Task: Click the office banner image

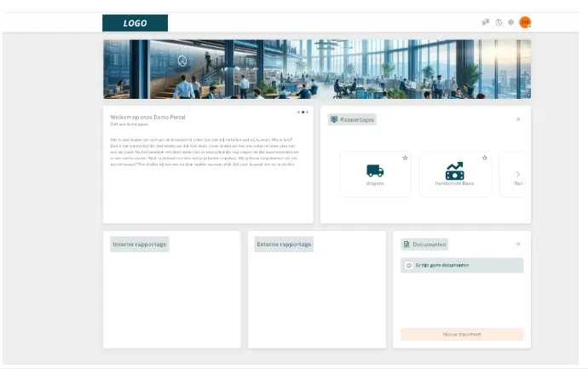Action: (x=316, y=69)
